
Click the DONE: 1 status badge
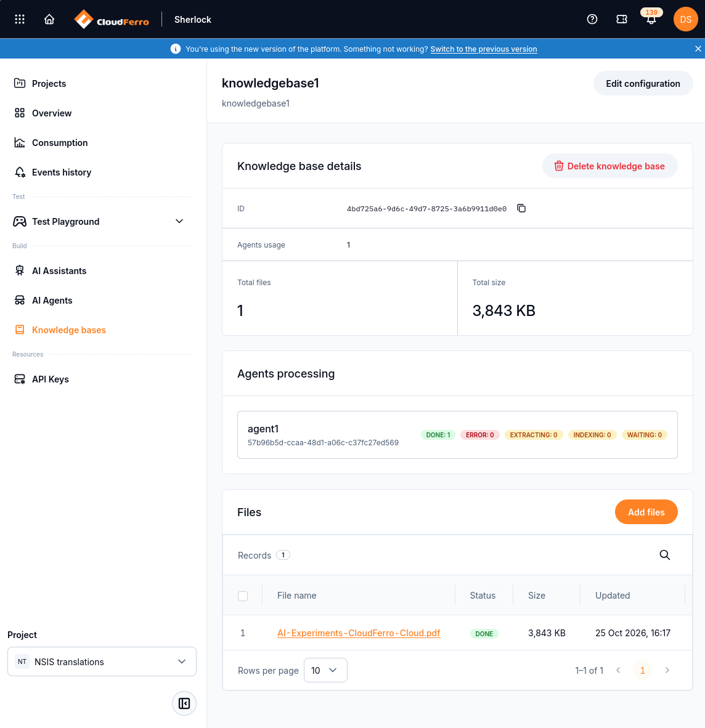click(438, 435)
